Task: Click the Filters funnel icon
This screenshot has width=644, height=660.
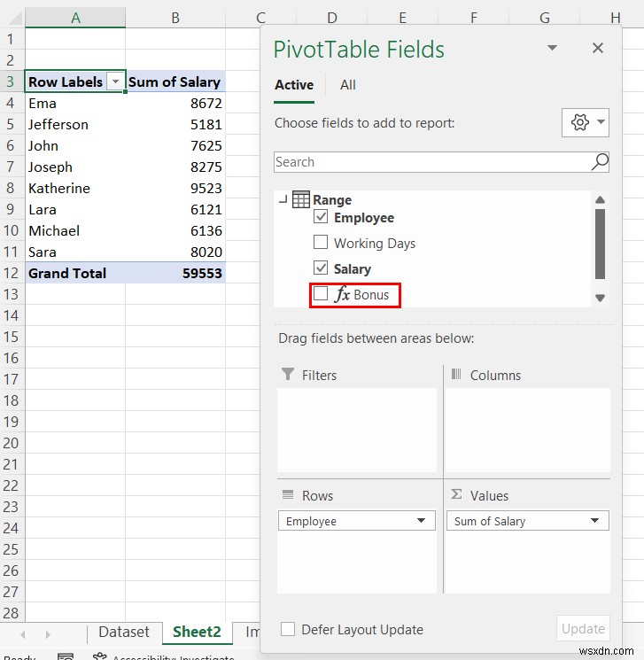Action: click(288, 374)
